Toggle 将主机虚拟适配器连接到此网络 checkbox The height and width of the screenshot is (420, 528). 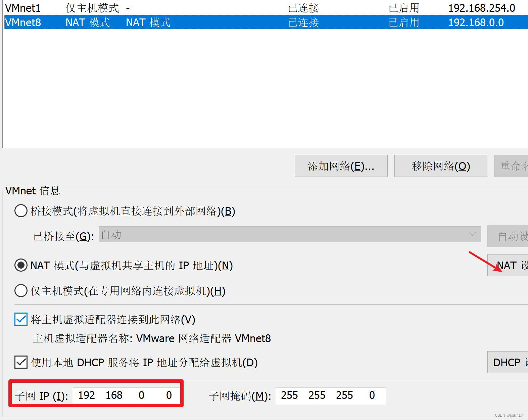coord(21,319)
